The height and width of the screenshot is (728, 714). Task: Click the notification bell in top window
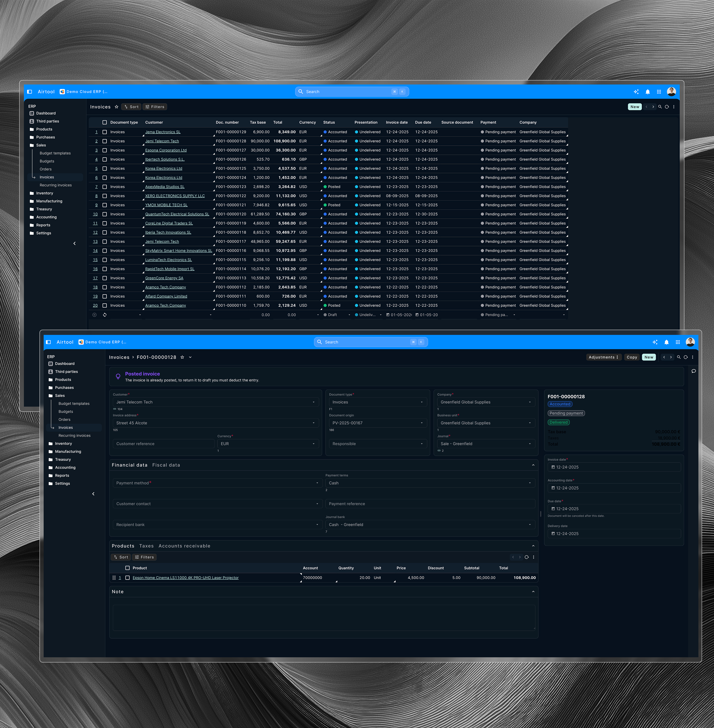648,92
